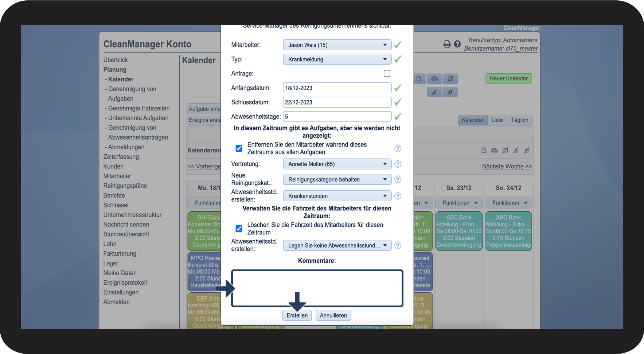Open the Mitarbeiter dropdown showing Jason Weis

(337, 45)
